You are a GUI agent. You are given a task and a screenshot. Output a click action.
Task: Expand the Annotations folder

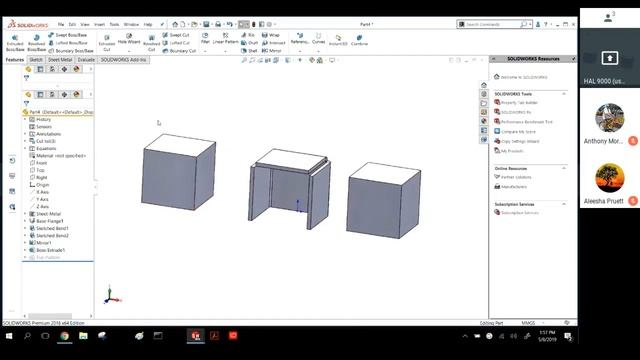[x=25, y=134]
